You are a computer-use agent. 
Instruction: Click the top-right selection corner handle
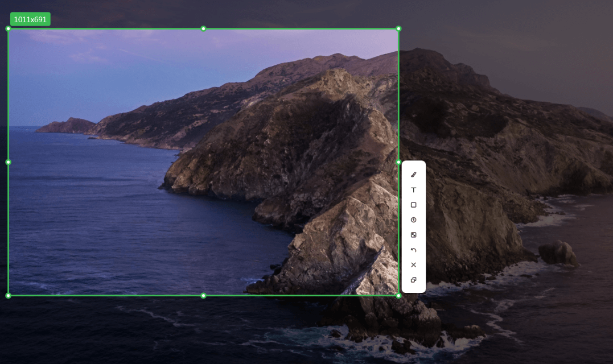pos(398,28)
